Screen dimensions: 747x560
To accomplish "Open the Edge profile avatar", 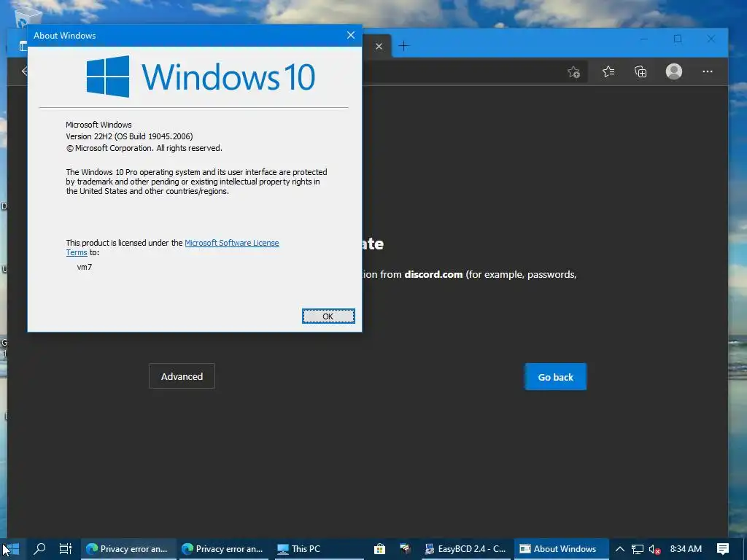I will (x=673, y=71).
